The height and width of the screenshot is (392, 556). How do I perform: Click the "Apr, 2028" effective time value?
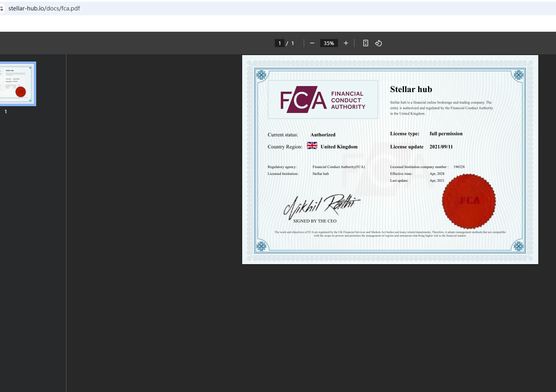[x=437, y=174]
